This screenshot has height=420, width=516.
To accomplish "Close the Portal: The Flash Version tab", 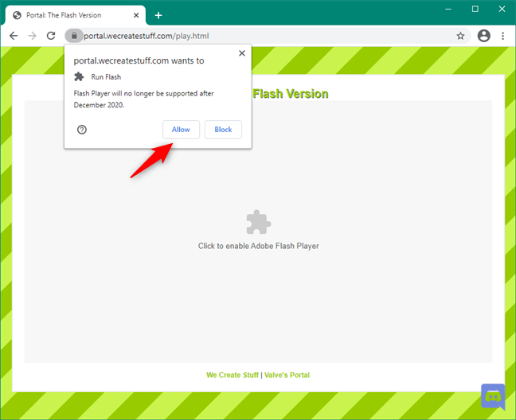I will click(x=136, y=15).
